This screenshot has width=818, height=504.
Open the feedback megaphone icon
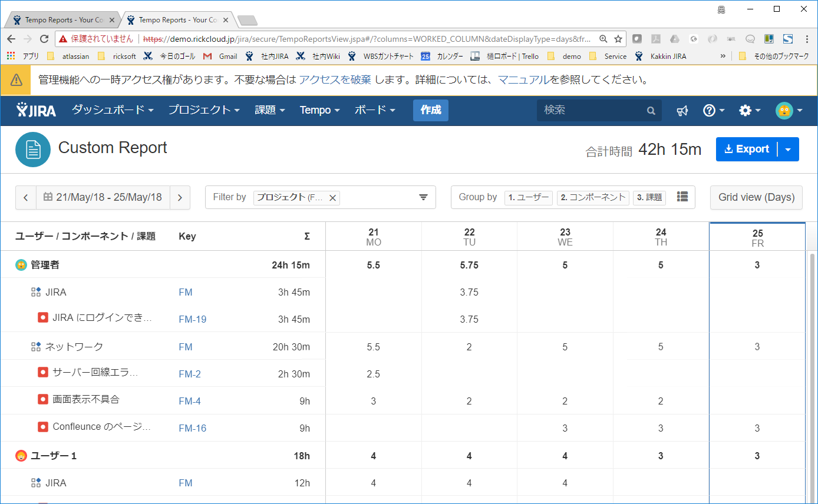point(682,111)
